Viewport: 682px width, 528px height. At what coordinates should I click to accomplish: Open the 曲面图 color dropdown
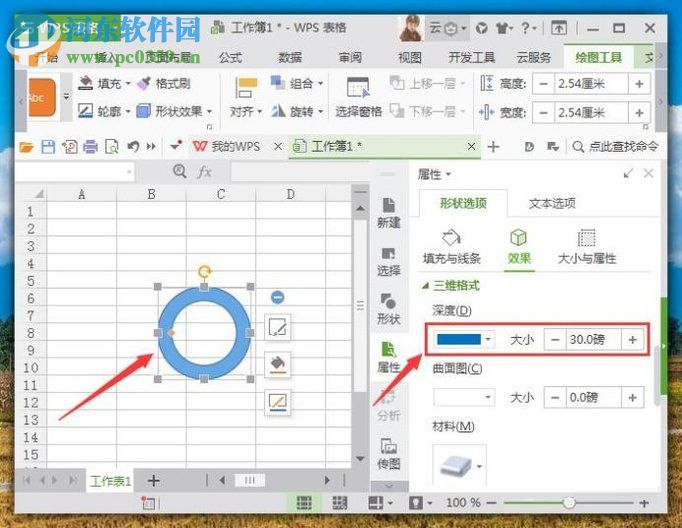click(x=488, y=397)
